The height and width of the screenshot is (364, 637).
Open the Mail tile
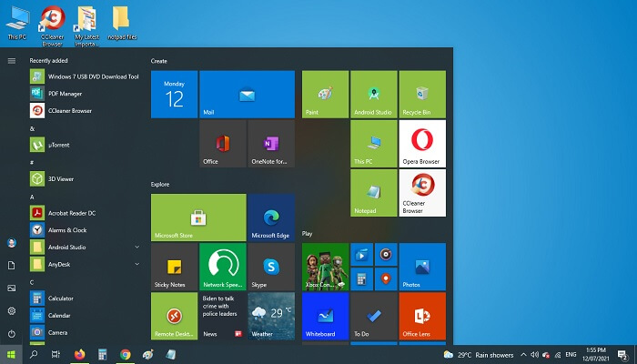[247, 95]
